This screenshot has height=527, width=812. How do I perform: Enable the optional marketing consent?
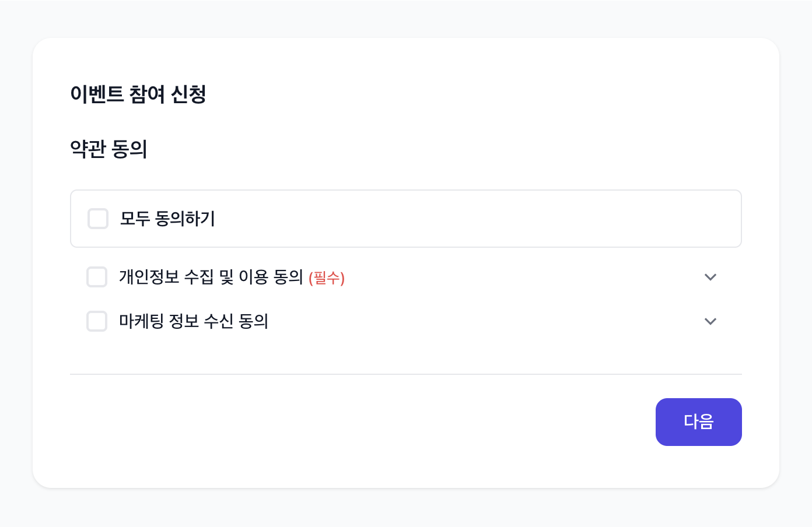97,321
